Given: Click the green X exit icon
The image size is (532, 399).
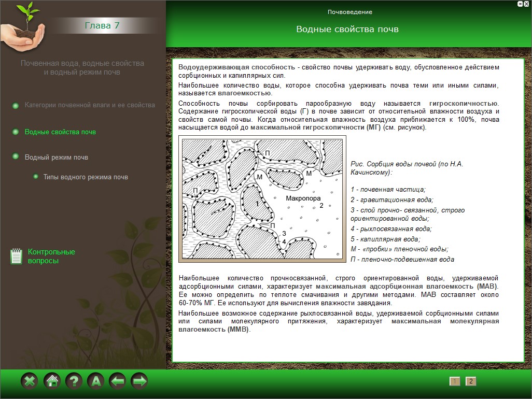Looking at the screenshot, I should [x=30, y=381].
